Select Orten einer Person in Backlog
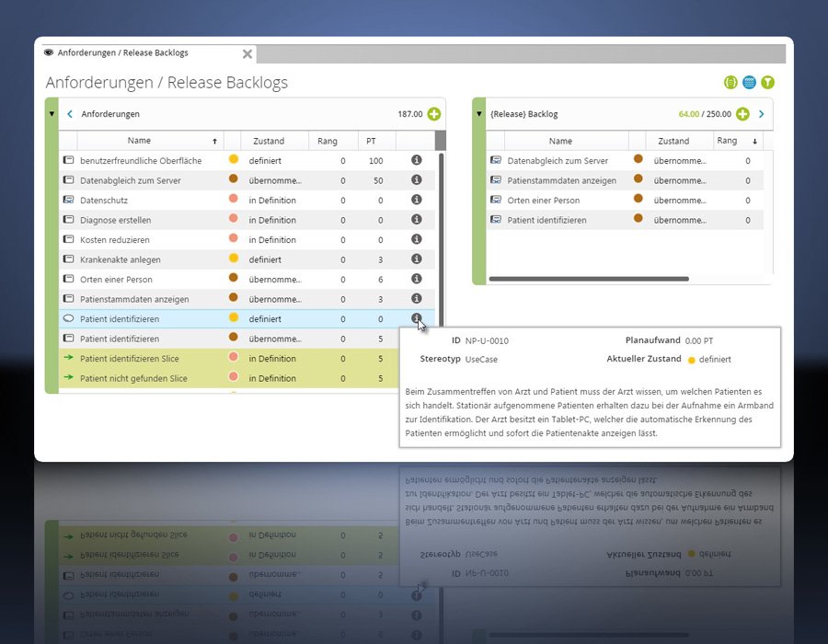The width and height of the screenshot is (828, 644). pos(544,200)
